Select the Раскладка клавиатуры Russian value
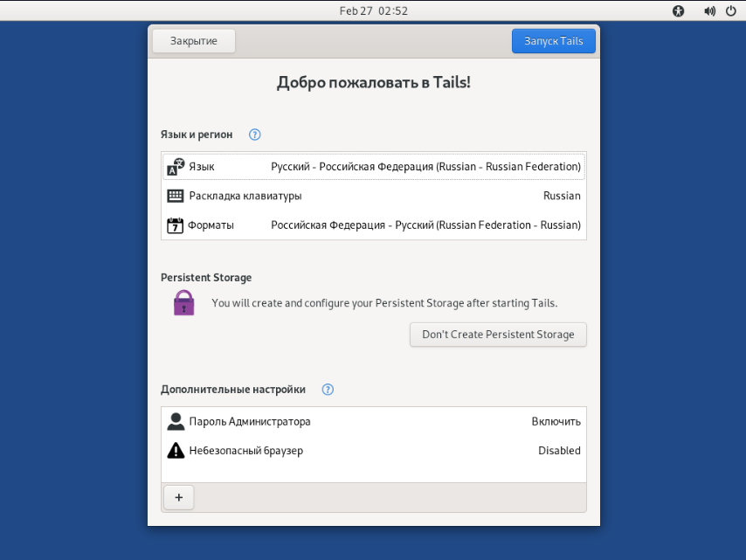 point(561,196)
